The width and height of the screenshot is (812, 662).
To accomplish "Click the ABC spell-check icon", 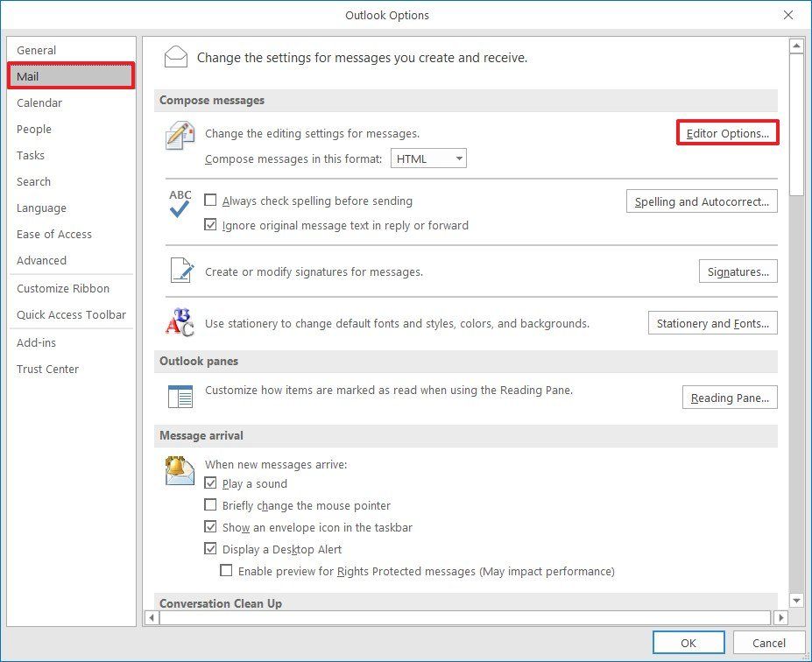I will point(179,202).
